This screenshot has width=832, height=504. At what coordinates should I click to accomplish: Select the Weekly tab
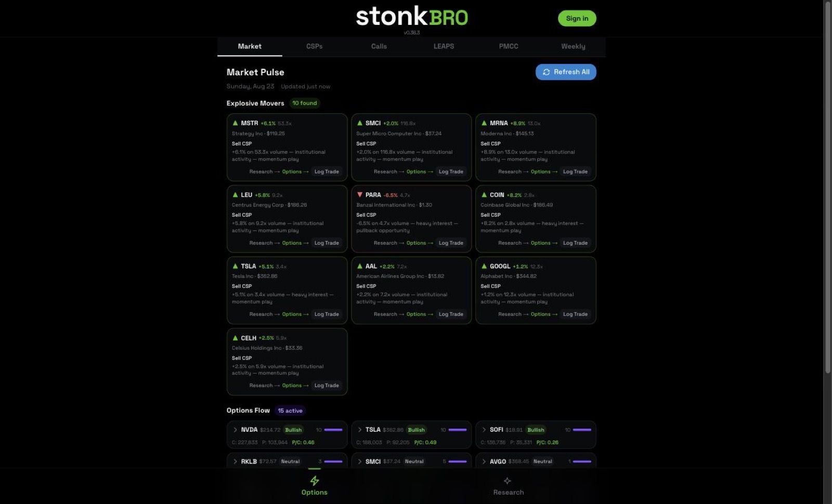573,46
